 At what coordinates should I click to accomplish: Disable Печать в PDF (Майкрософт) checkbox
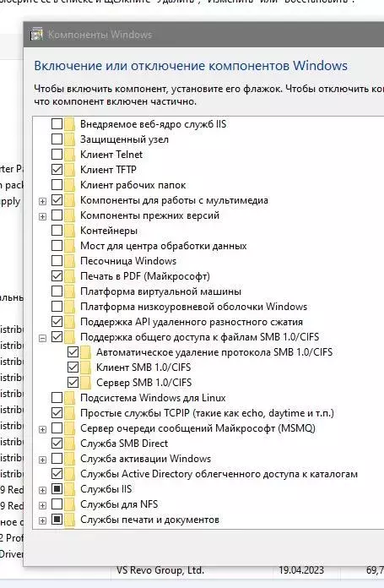pos(57,276)
